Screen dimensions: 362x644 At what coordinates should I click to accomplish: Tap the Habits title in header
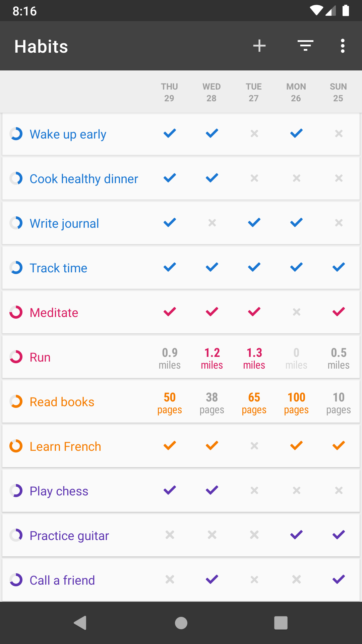click(41, 46)
